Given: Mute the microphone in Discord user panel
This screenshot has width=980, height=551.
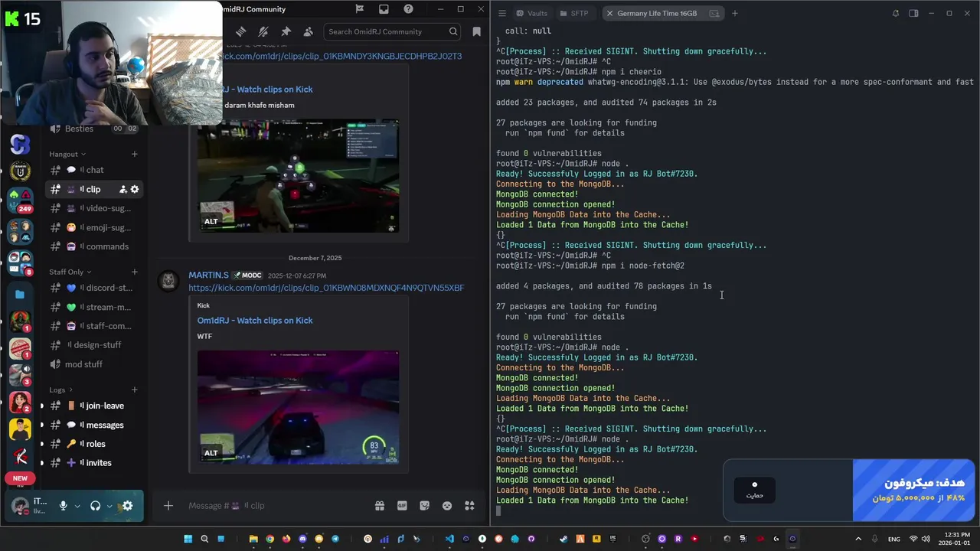Looking at the screenshot, I should coord(64,506).
